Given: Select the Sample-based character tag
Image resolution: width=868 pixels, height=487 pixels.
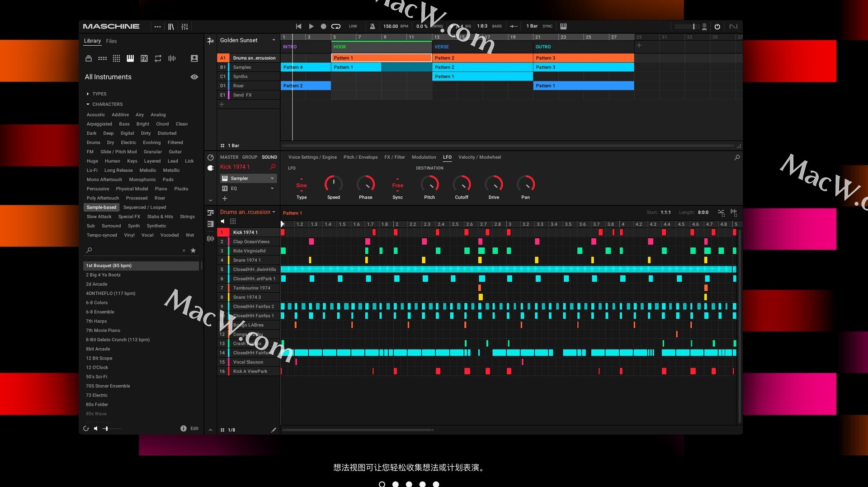Looking at the screenshot, I should (102, 208).
